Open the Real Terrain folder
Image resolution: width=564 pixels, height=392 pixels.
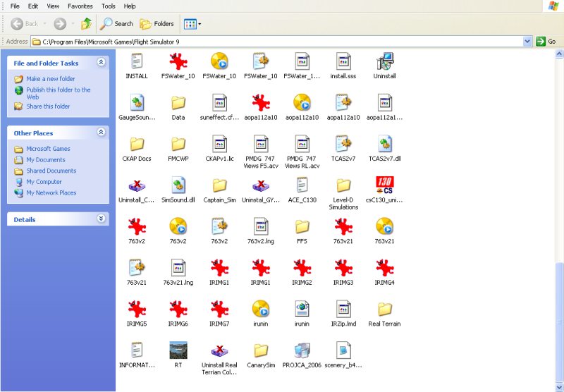tap(384, 310)
